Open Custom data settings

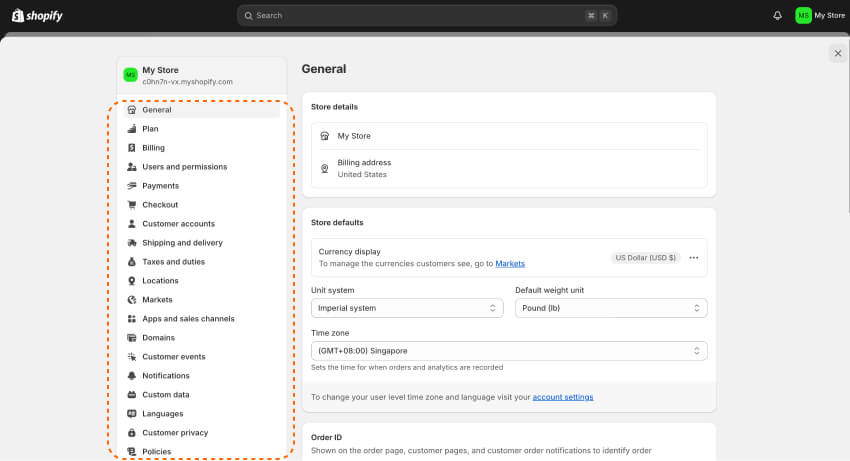click(202, 394)
